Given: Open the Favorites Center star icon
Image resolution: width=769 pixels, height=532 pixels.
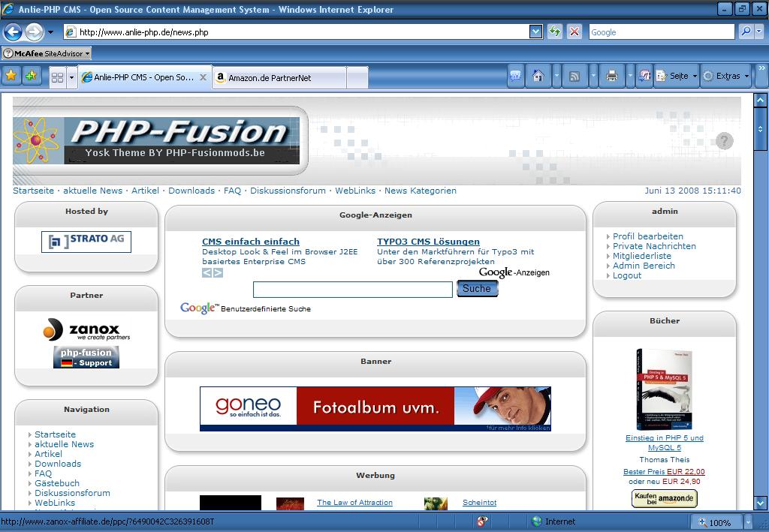Looking at the screenshot, I should pyautogui.click(x=11, y=76).
